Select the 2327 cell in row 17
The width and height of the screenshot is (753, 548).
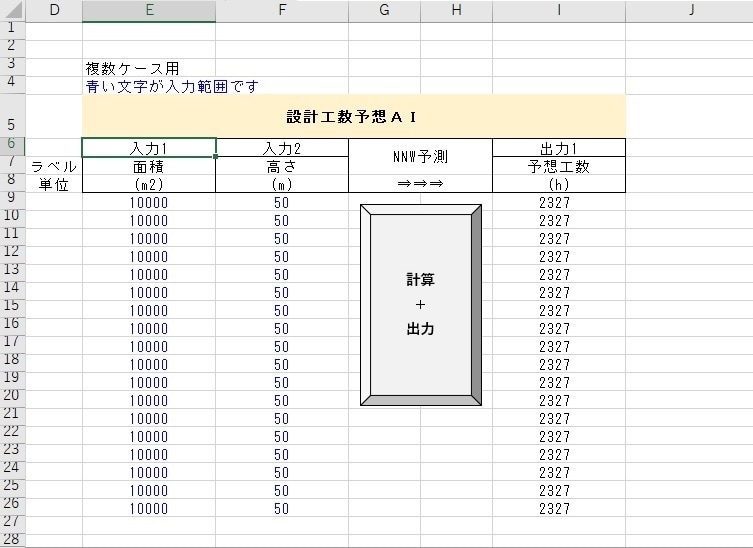pos(559,346)
